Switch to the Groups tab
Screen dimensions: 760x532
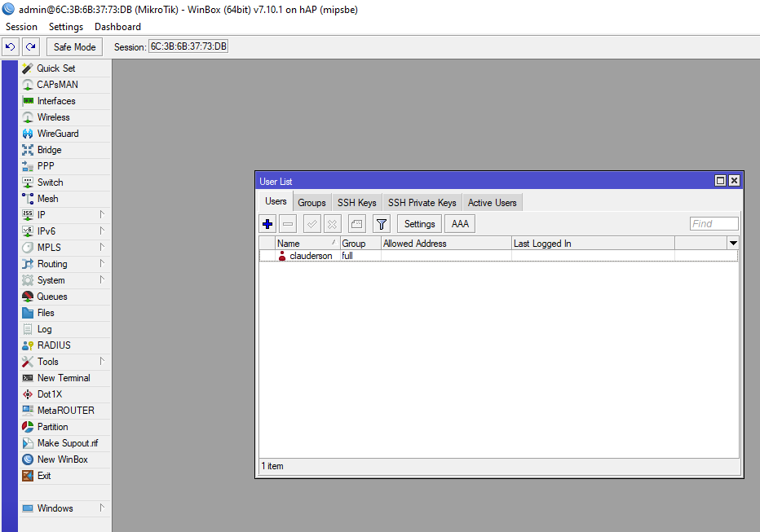tap(312, 203)
